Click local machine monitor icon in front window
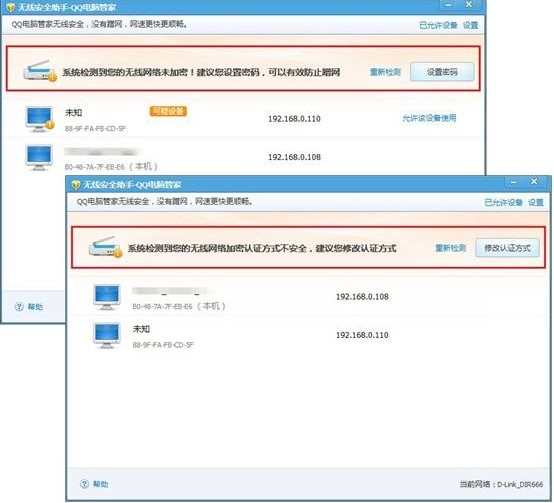Screen dimensions: 554x503 point(107,297)
